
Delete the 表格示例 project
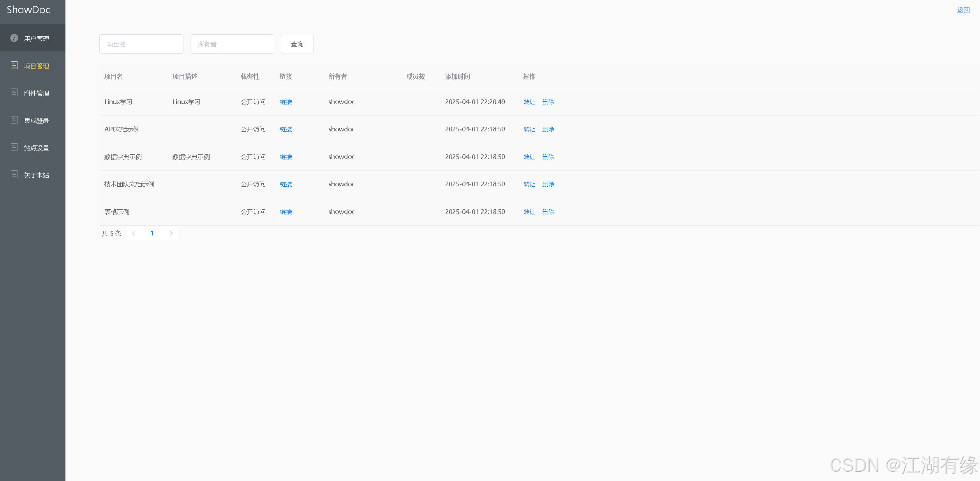pos(548,212)
